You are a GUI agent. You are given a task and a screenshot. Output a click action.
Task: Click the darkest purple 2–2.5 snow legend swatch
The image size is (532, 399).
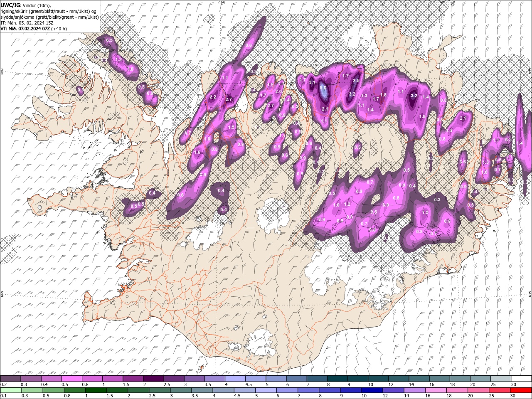[x=153, y=379]
